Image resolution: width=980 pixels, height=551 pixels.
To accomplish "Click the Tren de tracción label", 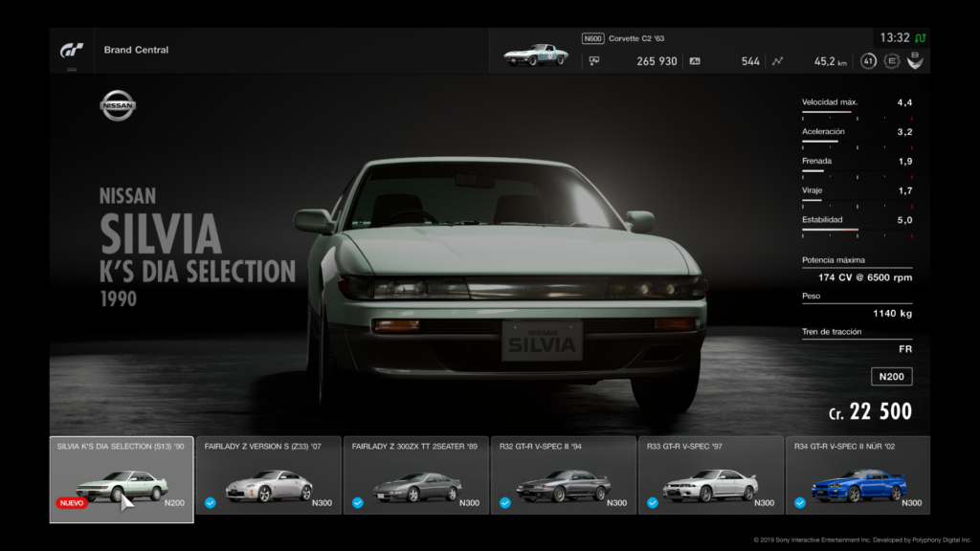I will pyautogui.click(x=832, y=332).
